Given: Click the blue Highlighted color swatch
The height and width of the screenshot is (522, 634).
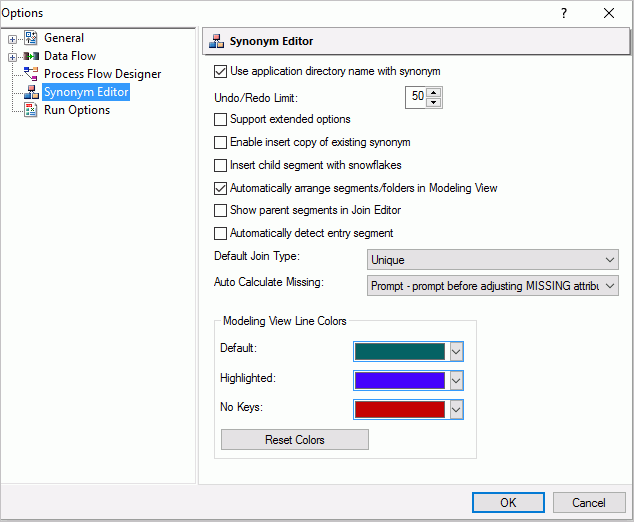Looking at the screenshot, I should point(399,380).
